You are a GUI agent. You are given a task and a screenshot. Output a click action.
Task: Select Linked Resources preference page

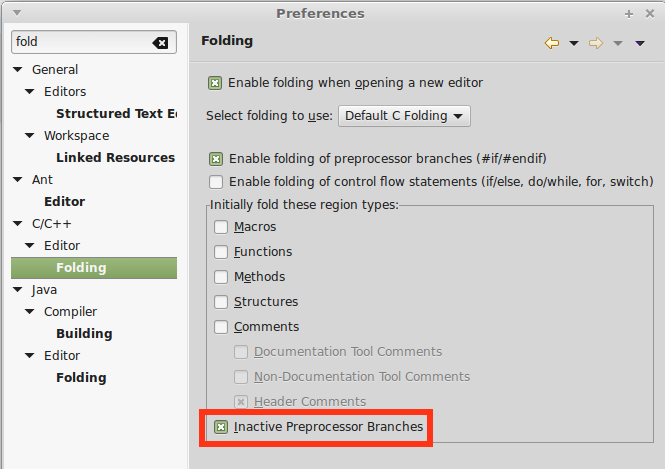(115, 157)
